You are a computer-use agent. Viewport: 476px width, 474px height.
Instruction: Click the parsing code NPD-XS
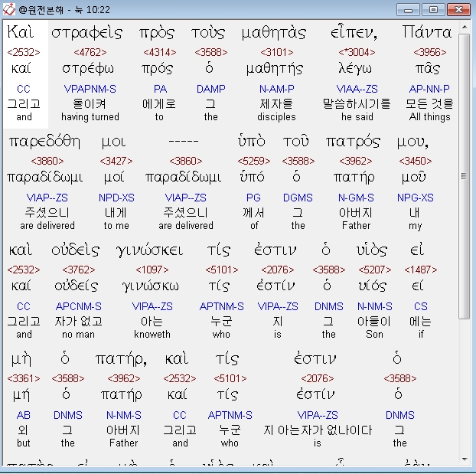click(116, 198)
